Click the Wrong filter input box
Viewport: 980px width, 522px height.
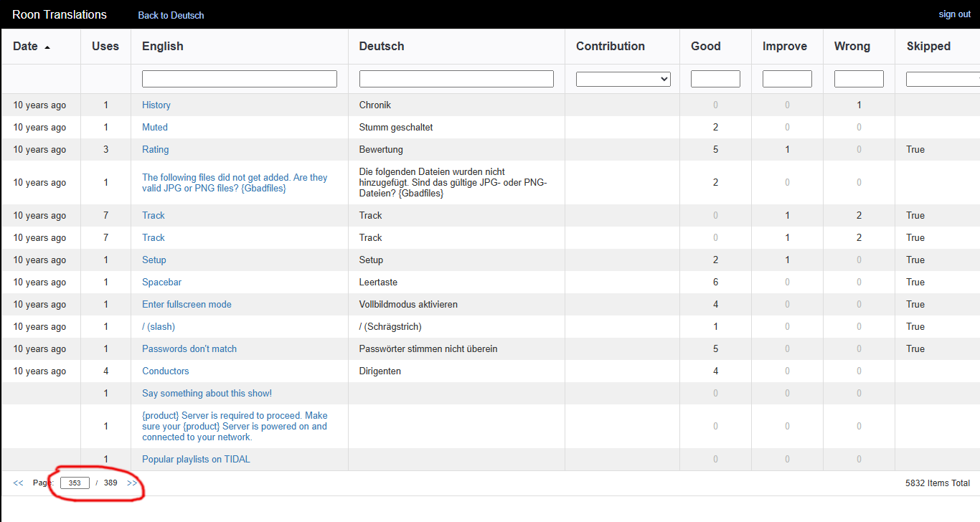pos(858,79)
